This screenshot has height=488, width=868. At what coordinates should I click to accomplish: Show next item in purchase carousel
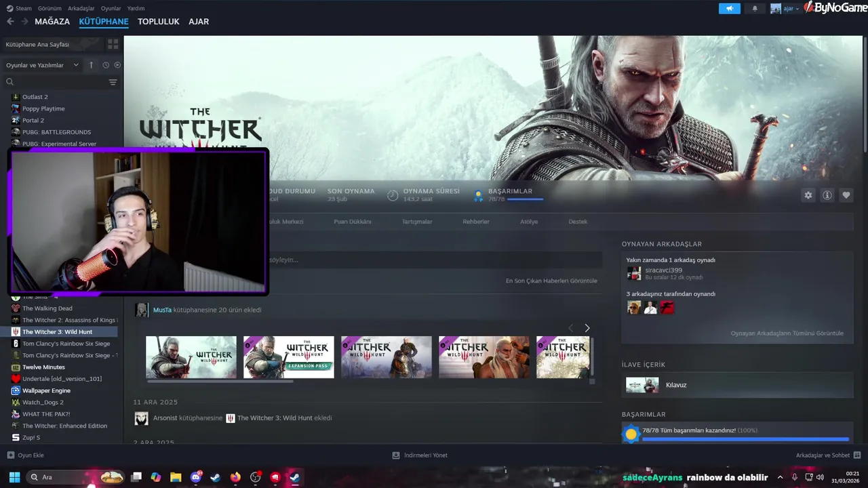(587, 328)
